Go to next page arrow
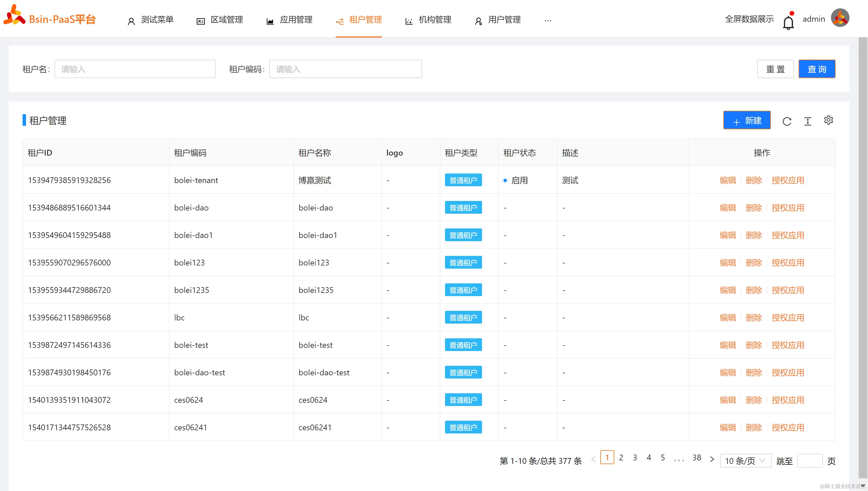Image resolution: width=868 pixels, height=491 pixels. [x=712, y=459]
